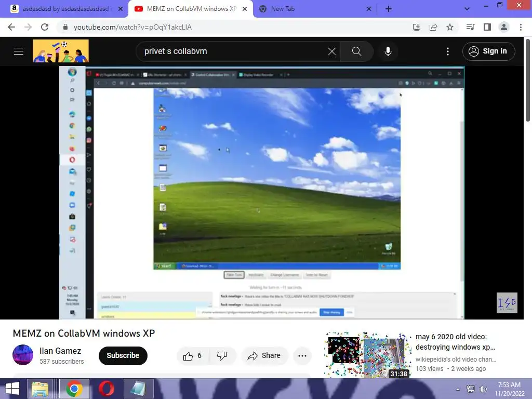
Task: Open the tab search chevron
Action: 467,9
